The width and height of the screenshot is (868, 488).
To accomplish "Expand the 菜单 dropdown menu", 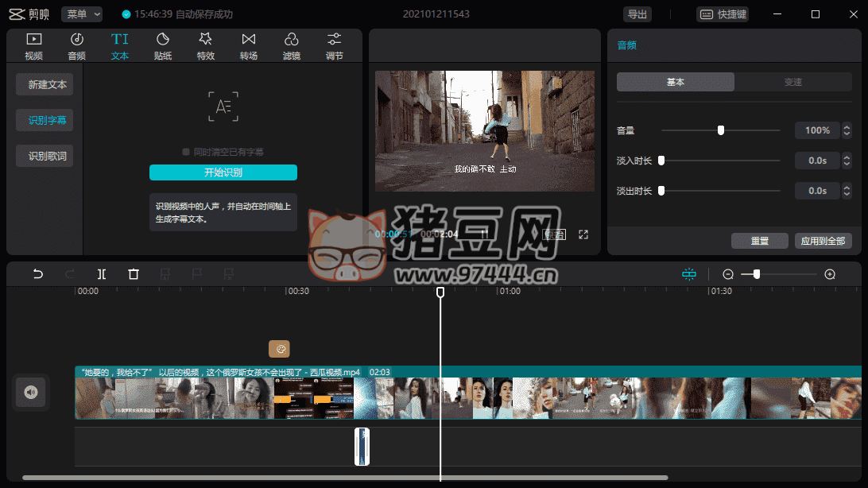I will click(82, 14).
